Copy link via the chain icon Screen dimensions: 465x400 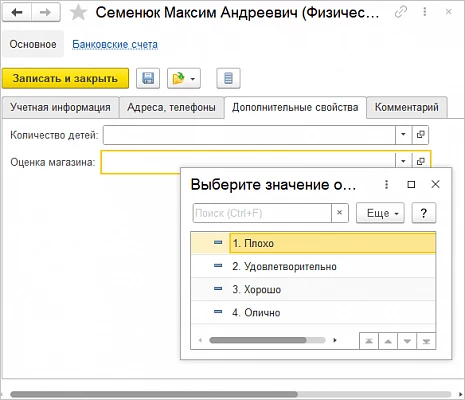(x=401, y=12)
